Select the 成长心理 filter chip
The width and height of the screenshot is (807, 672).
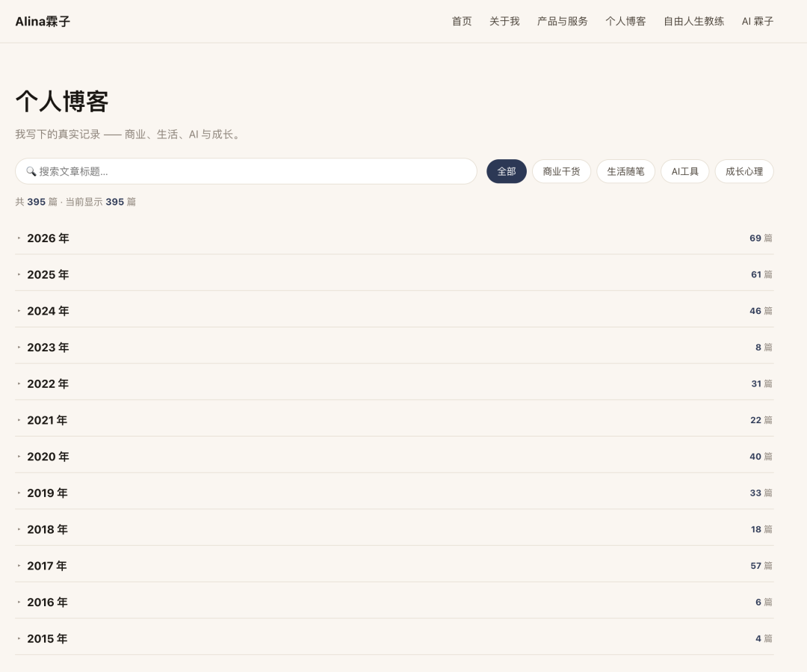(x=744, y=171)
